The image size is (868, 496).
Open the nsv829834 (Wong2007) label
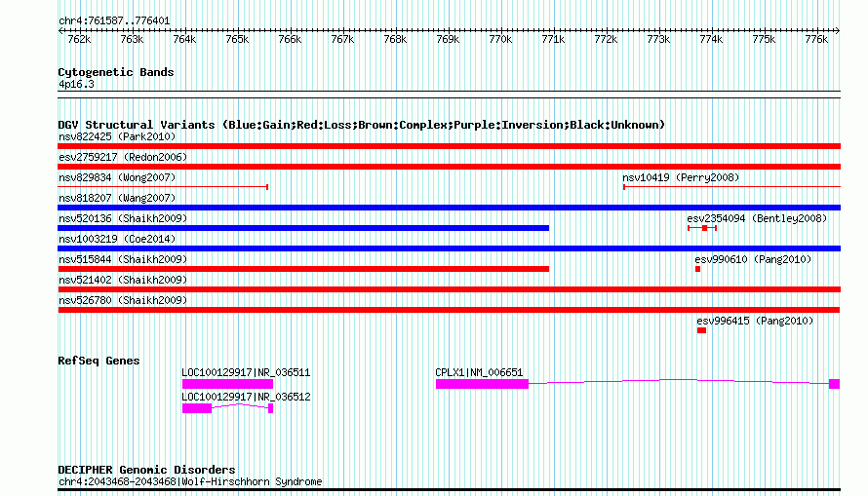click(117, 177)
